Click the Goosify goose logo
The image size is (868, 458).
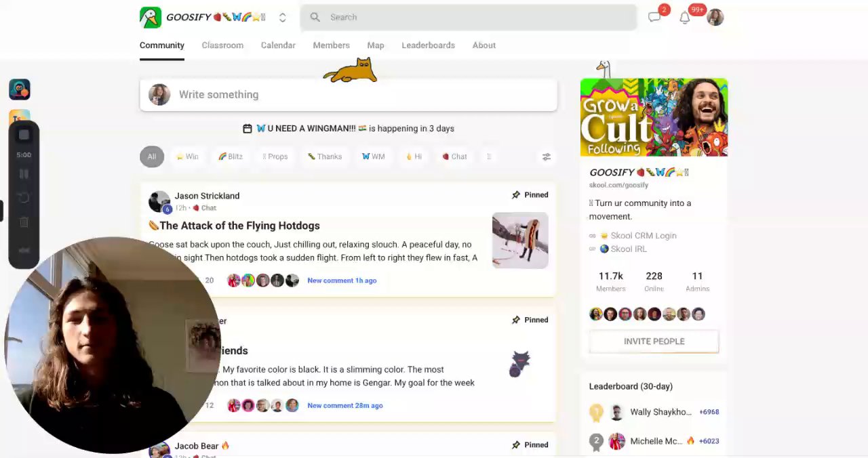tap(151, 18)
